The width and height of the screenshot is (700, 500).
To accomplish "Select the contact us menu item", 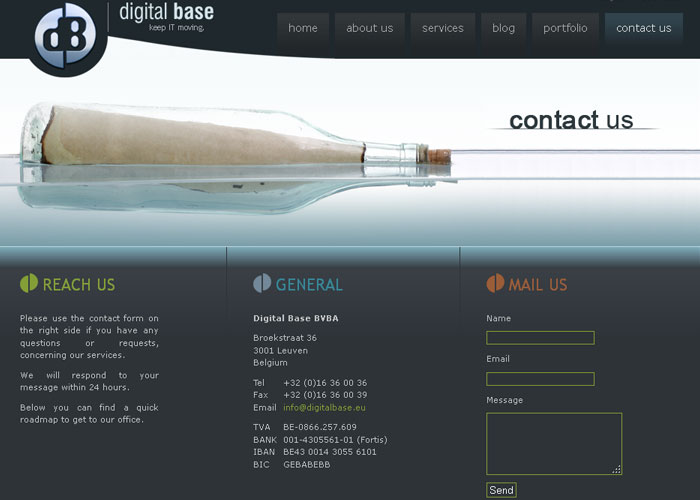I will coord(644,28).
